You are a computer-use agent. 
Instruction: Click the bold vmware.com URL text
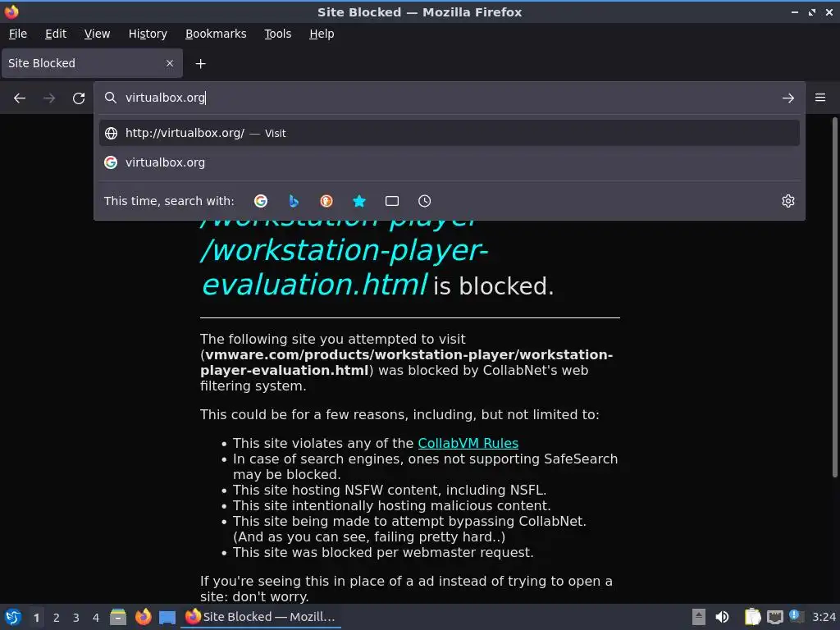tap(409, 362)
